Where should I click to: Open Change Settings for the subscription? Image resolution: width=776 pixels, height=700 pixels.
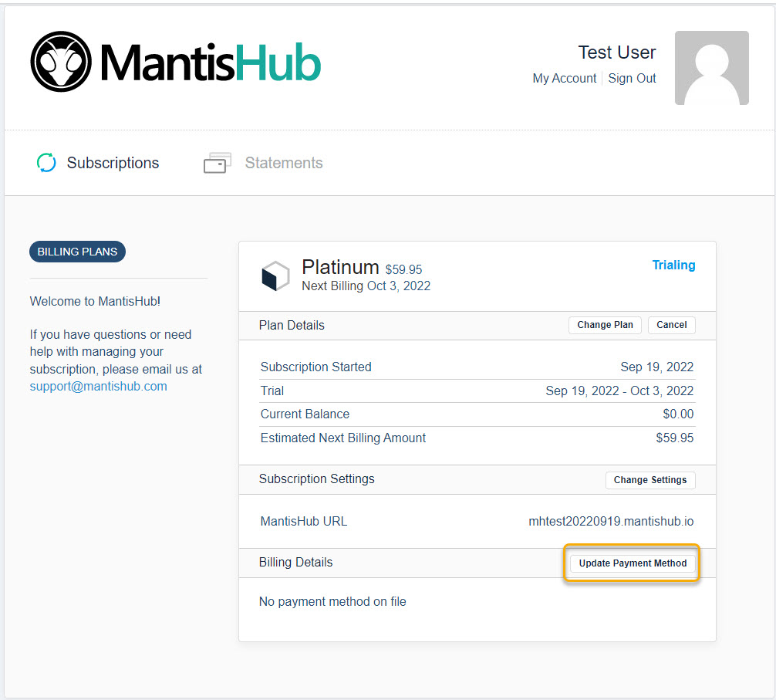(x=650, y=480)
